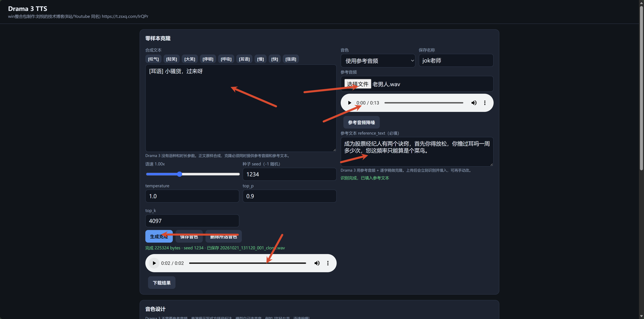The width and height of the screenshot is (644, 319).
Task: Click the 保存名称 field jok老师
Action: point(456,60)
